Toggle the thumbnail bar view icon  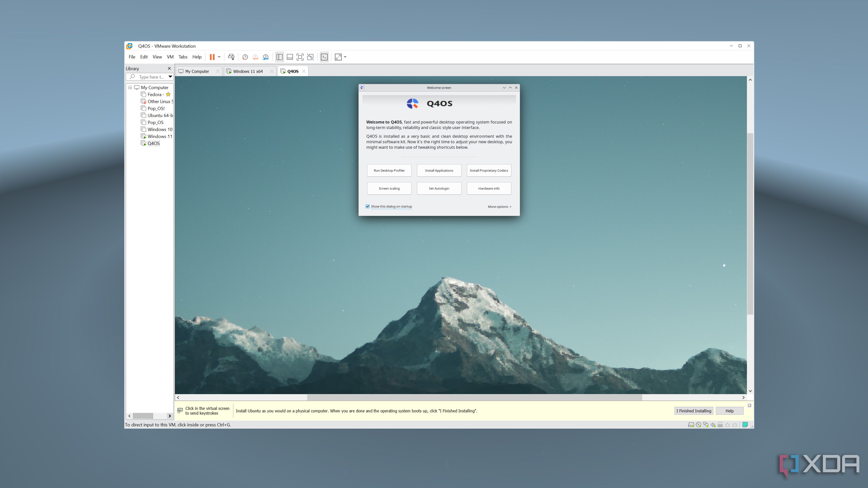coord(290,57)
